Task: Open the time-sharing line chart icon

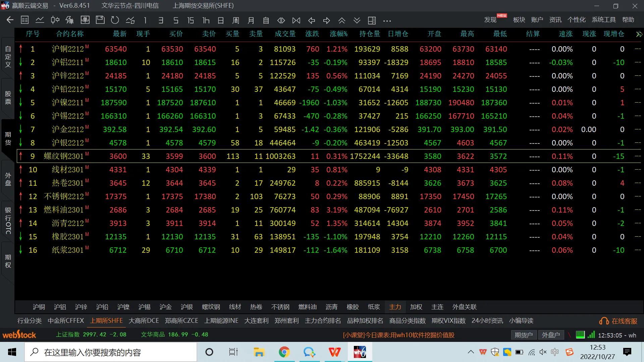Action: pos(40,20)
